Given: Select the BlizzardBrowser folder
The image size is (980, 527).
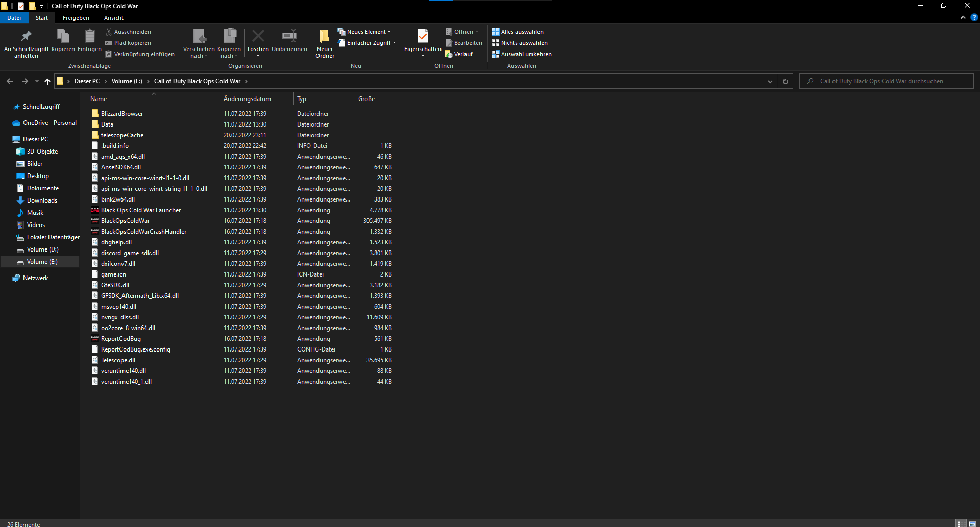Looking at the screenshot, I should (x=122, y=114).
